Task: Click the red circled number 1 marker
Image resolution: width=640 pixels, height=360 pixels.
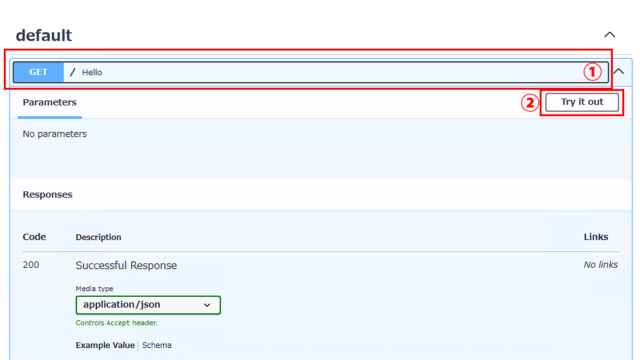Action: (592, 72)
